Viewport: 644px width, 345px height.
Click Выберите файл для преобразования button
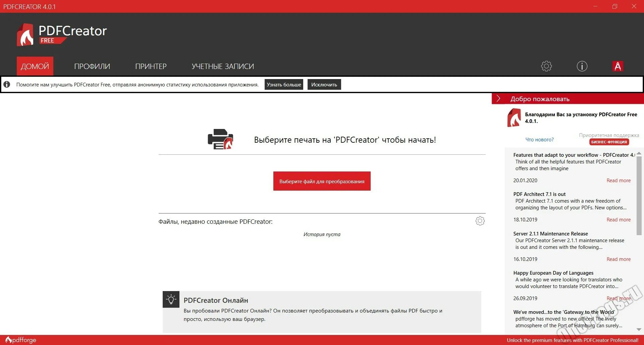click(322, 181)
